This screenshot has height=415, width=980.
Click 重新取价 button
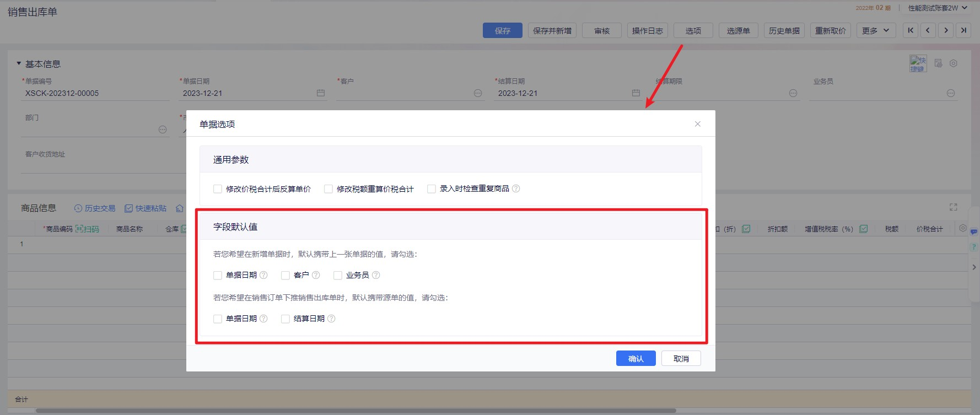(831, 30)
